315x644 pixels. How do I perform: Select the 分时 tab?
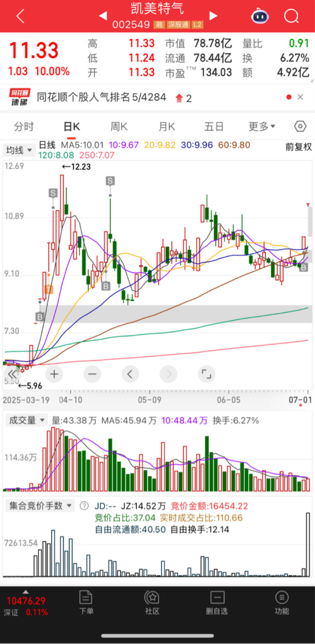click(x=24, y=127)
